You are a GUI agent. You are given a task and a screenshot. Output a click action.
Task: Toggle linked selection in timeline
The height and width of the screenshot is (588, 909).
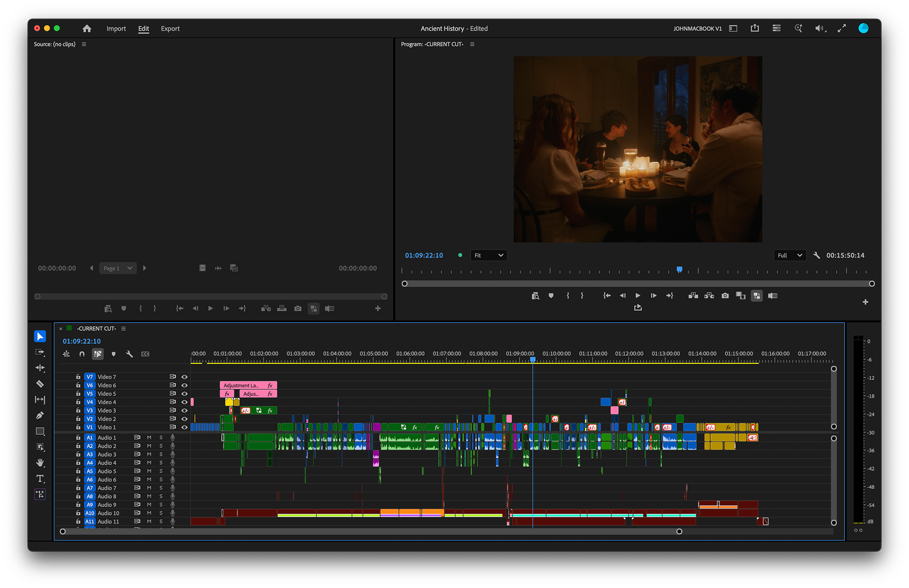[x=98, y=354]
